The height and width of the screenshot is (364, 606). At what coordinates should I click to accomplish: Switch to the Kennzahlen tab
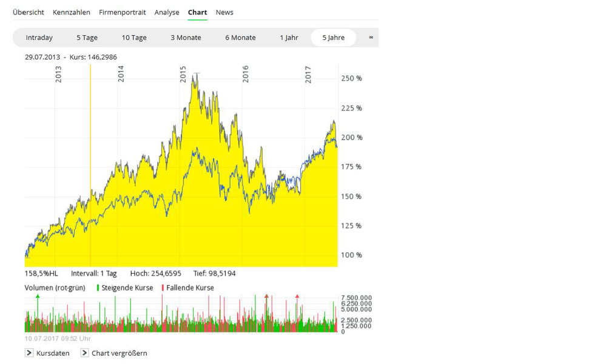pos(72,12)
